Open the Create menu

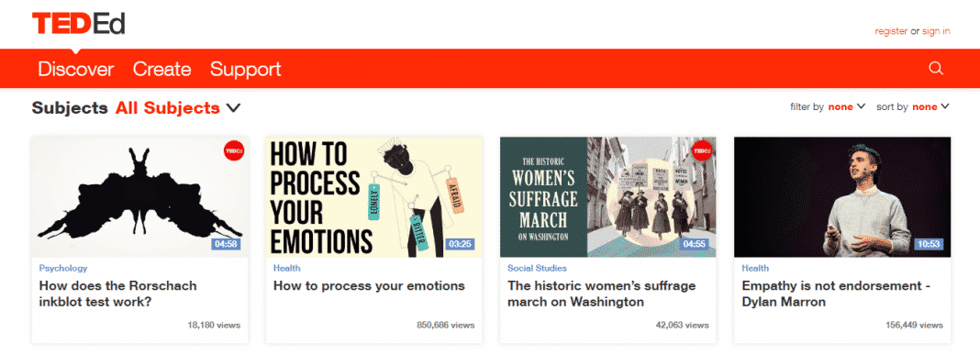(161, 69)
